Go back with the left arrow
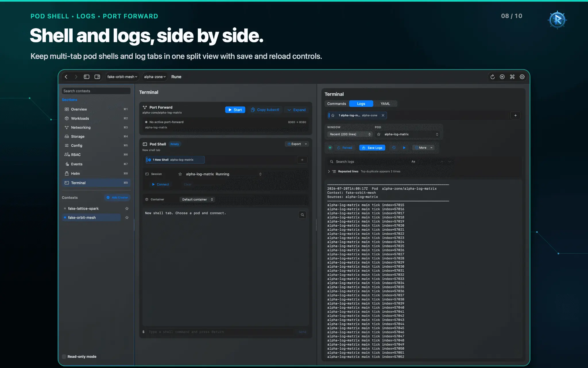Viewport: 588px width, 368px height. tap(66, 77)
